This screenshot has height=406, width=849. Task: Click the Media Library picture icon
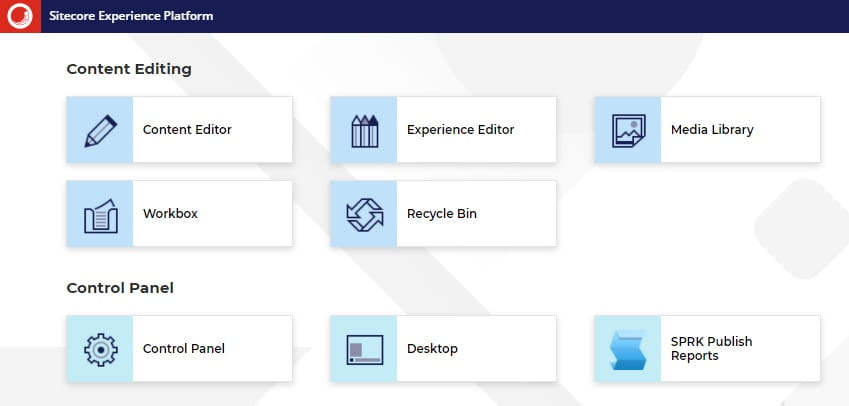pos(628,130)
